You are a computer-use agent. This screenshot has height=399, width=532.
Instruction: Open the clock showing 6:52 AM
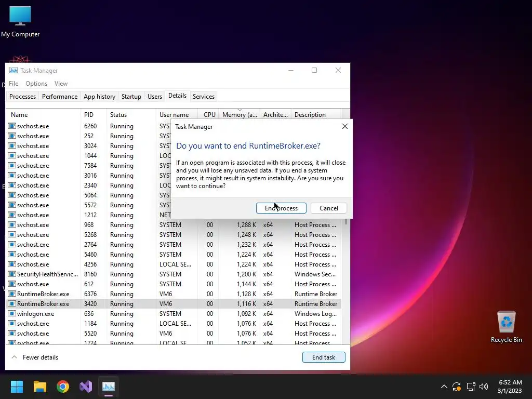click(x=510, y=387)
